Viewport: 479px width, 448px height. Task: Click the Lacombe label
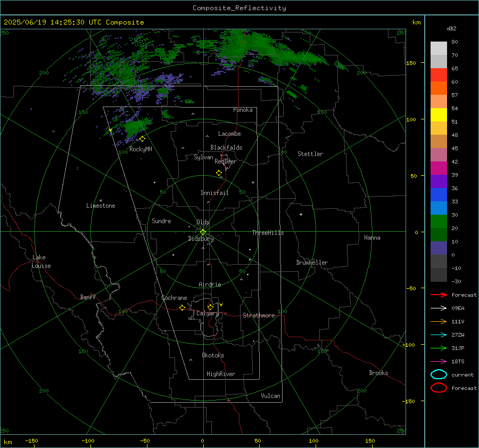pos(229,134)
